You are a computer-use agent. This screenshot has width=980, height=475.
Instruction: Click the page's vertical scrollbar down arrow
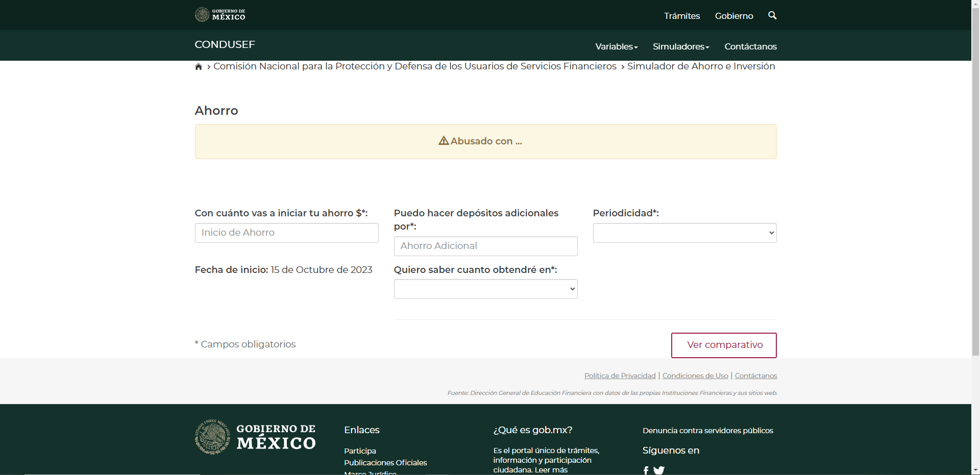[975, 470]
